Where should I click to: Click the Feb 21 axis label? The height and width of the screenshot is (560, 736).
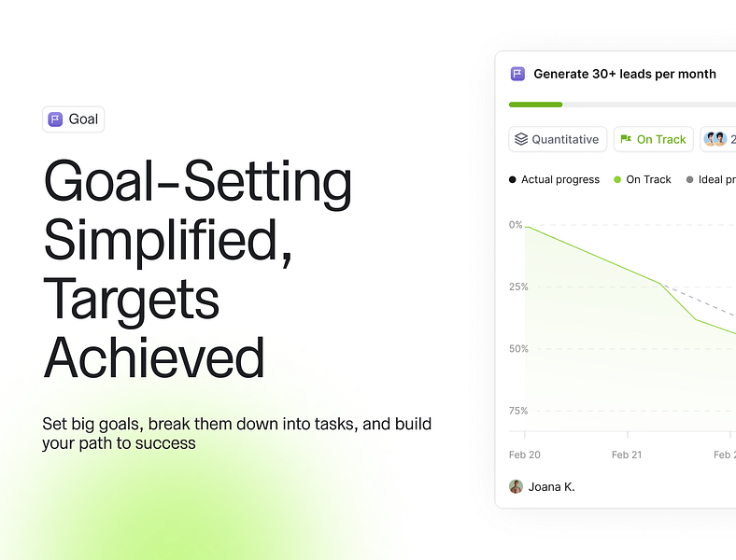[x=627, y=455]
